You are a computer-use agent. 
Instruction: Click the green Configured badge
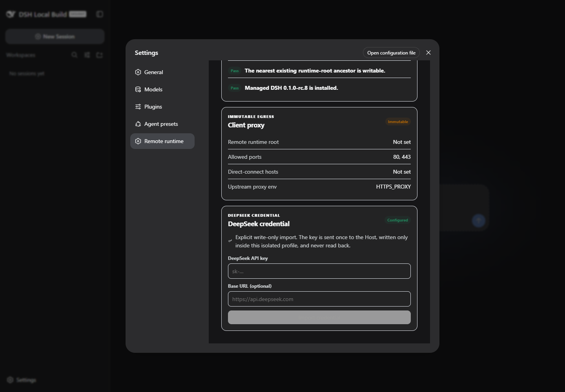(397, 220)
